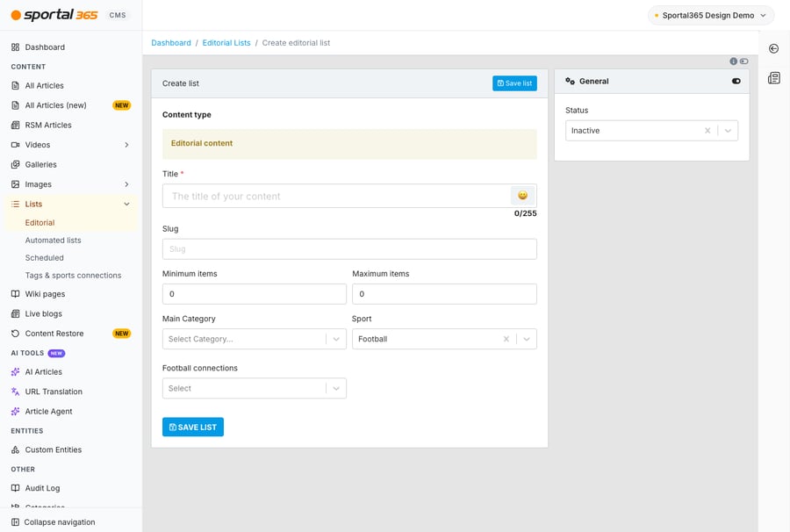
Task: Click the Audit Log icon
Action: [15, 488]
